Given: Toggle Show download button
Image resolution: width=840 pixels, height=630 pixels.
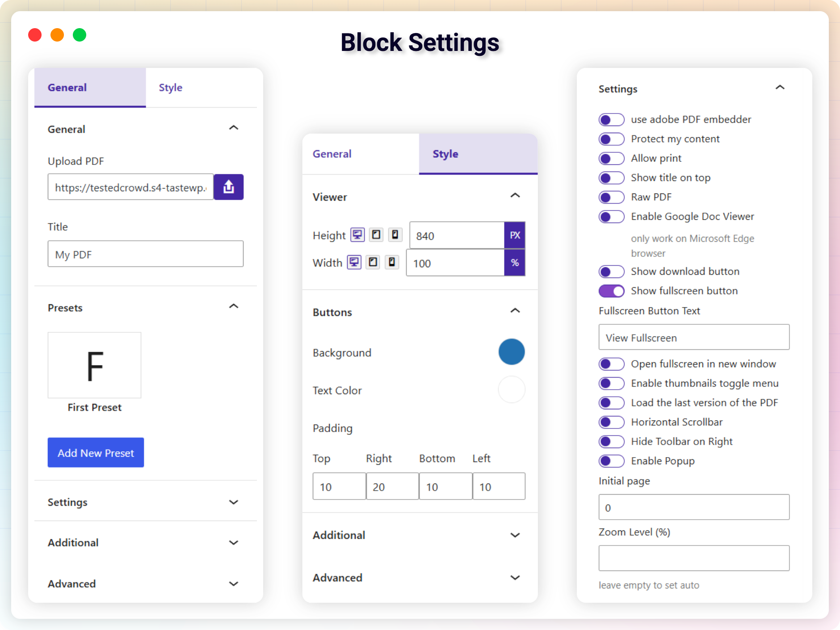Looking at the screenshot, I should pyautogui.click(x=611, y=272).
